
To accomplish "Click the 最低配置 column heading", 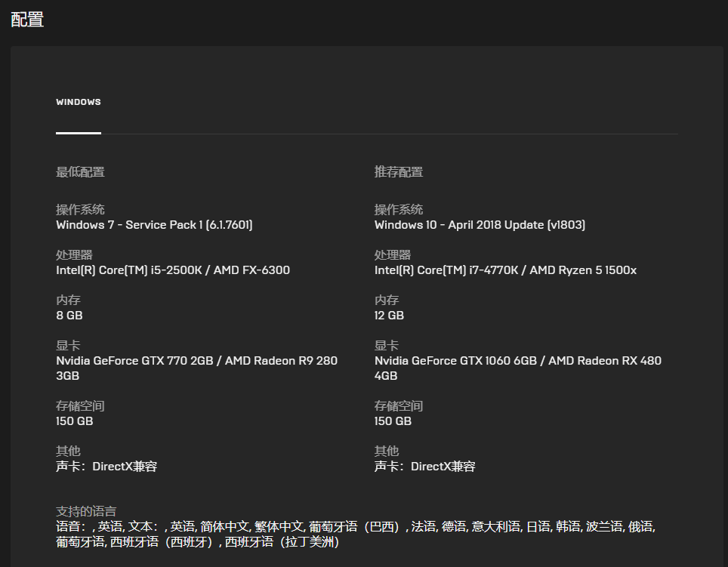I will (80, 172).
